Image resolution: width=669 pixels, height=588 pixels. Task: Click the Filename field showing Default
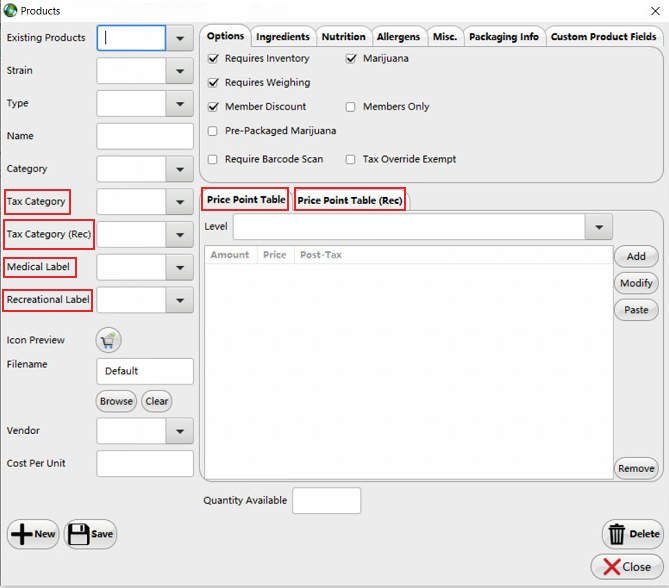pyautogui.click(x=145, y=371)
